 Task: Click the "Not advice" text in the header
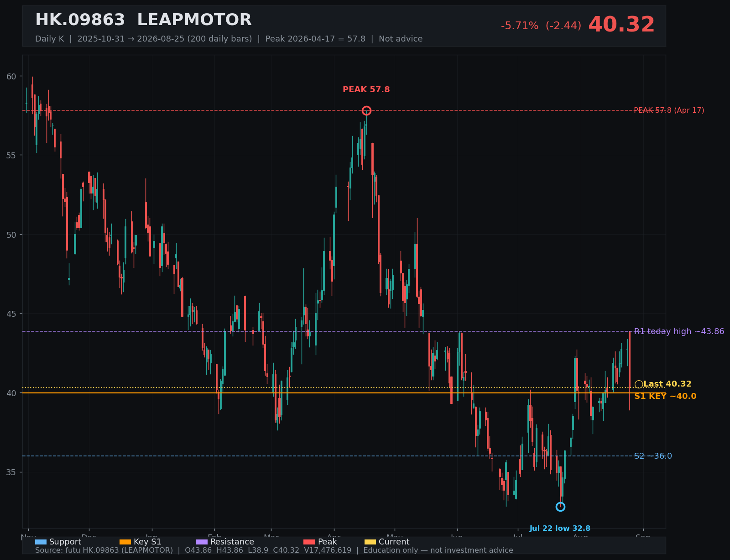tap(401, 39)
